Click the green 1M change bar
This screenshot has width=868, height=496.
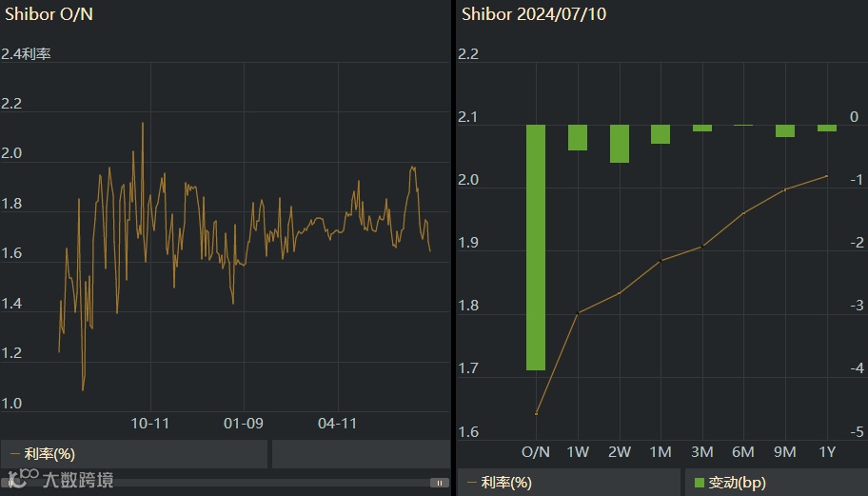pos(661,134)
